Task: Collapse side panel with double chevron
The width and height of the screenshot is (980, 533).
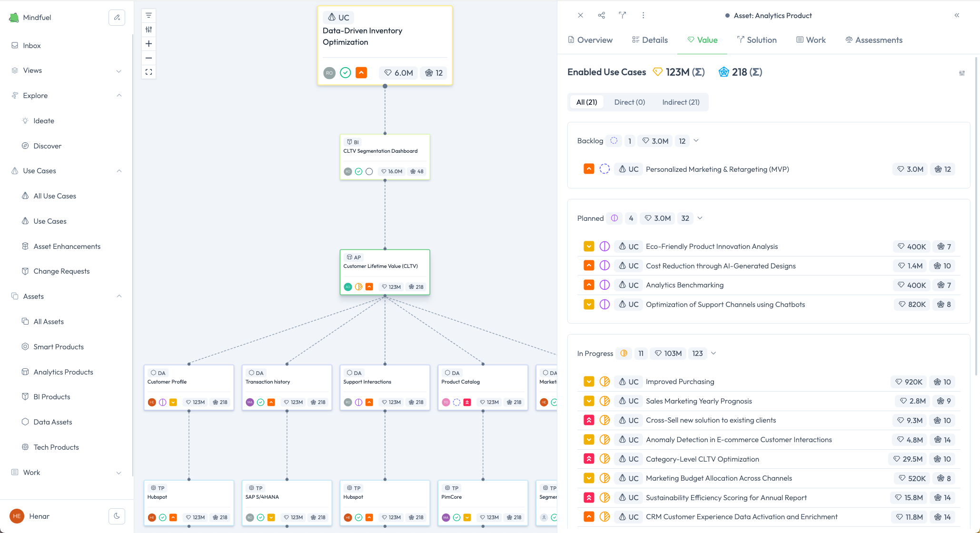Action: (x=957, y=15)
